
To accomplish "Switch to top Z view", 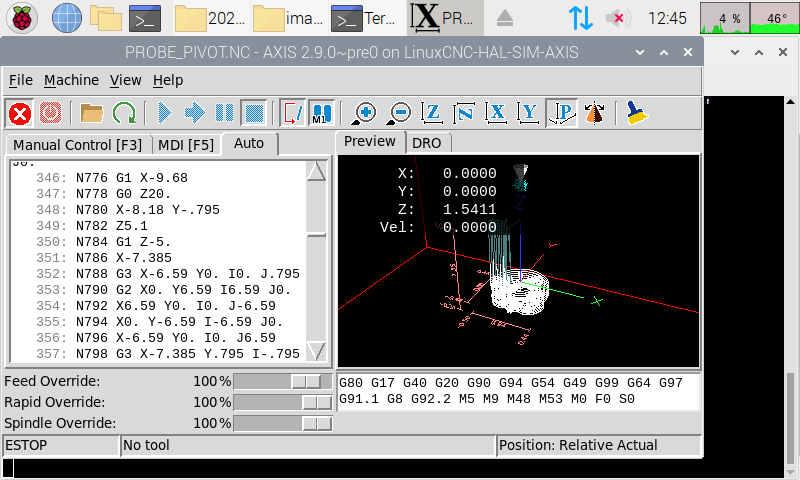I will tap(432, 113).
